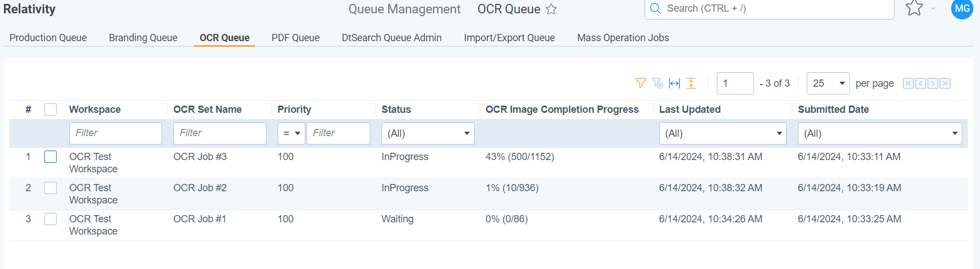Screen dimensions: 980x269
Task: Sort by OCR Image Completion Progress header
Action: coord(562,109)
